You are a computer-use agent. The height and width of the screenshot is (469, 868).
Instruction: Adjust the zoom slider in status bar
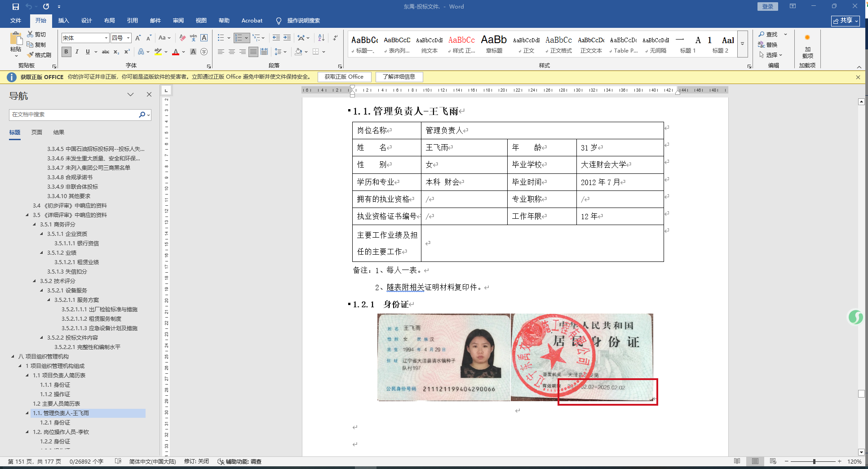[814, 461]
